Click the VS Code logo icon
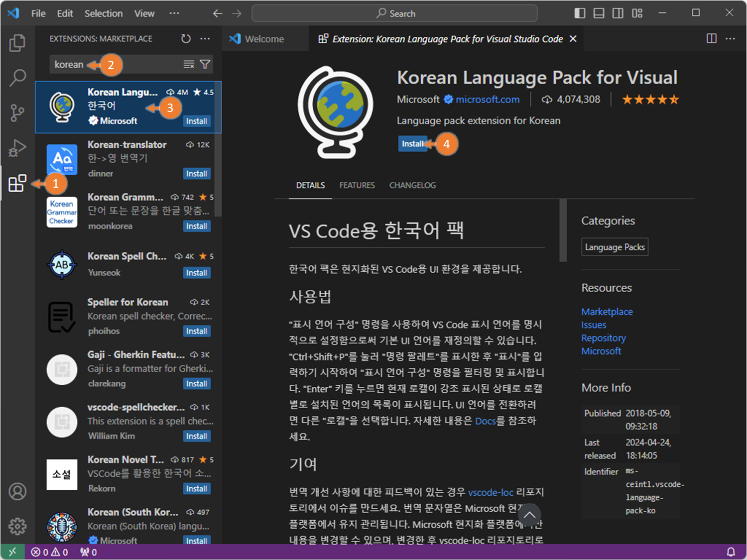 [x=13, y=13]
